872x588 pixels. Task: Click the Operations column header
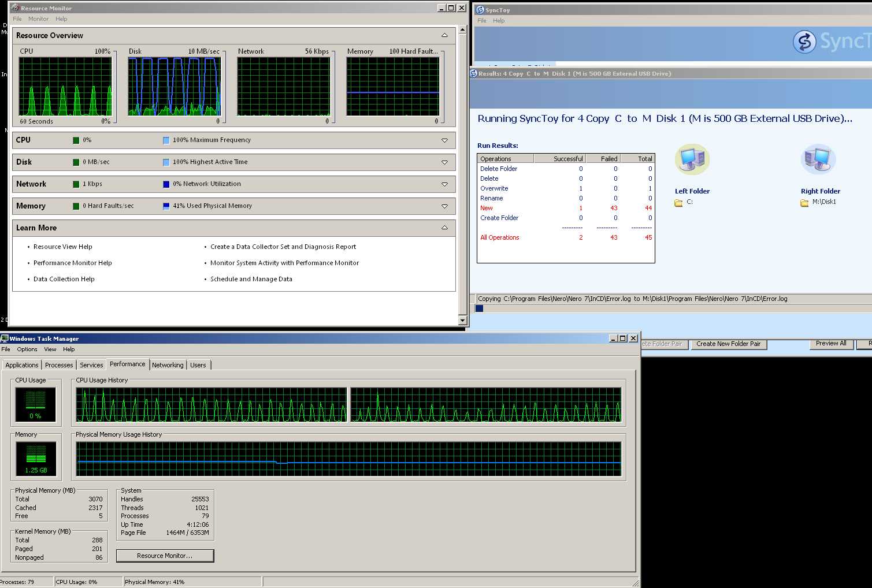pyautogui.click(x=506, y=159)
